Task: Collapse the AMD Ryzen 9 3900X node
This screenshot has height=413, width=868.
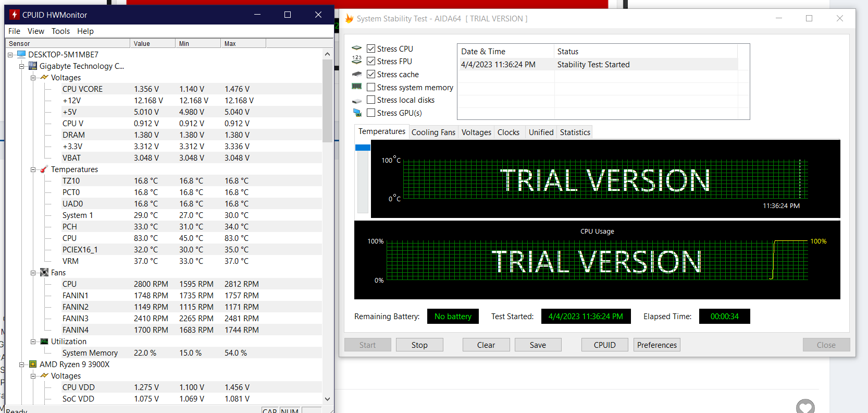Action: click(x=21, y=365)
